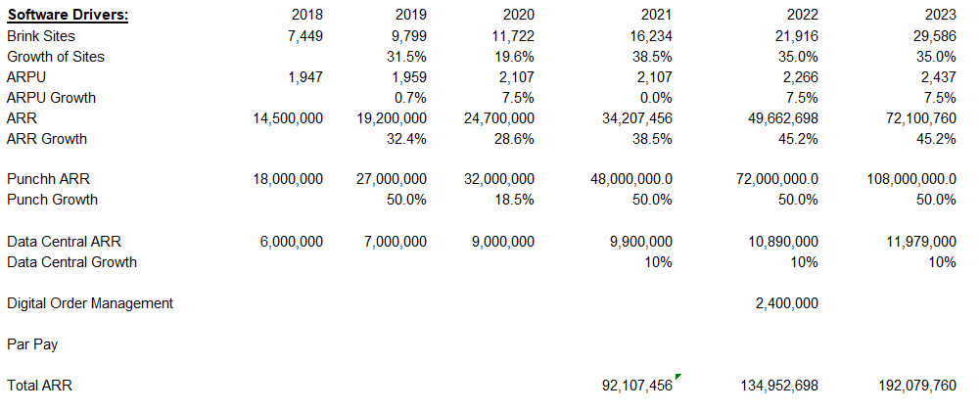This screenshot has width=980, height=411.
Task: Select the ARPU row label
Action: point(26,77)
